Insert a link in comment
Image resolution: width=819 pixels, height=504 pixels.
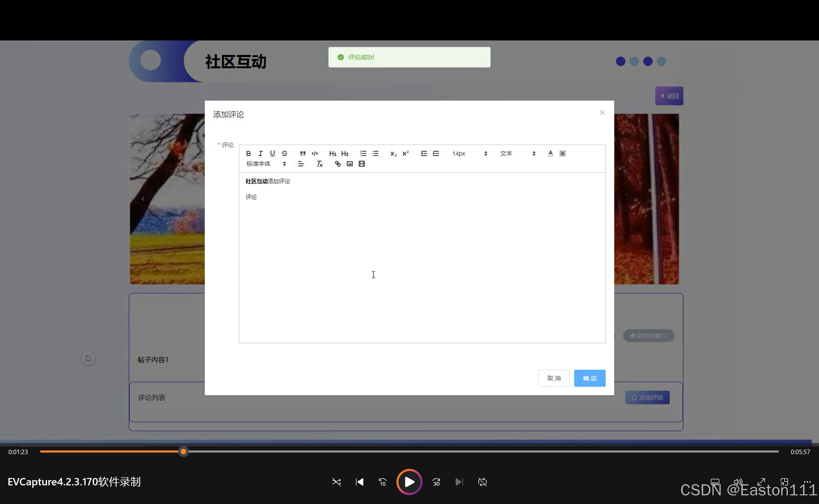coord(338,164)
